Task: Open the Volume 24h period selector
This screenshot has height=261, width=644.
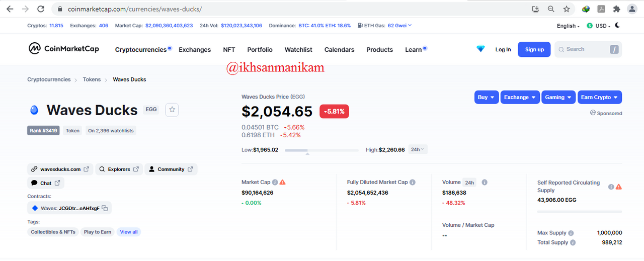Action: click(469, 183)
